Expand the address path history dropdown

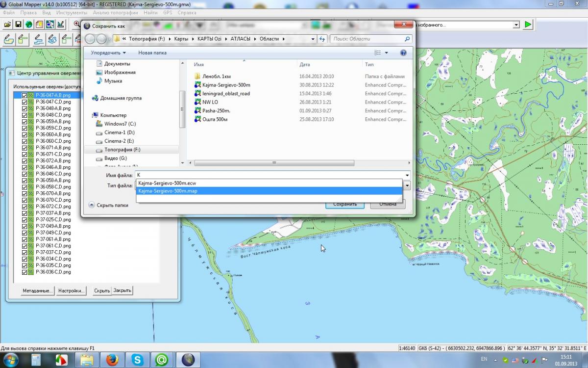[x=313, y=39]
